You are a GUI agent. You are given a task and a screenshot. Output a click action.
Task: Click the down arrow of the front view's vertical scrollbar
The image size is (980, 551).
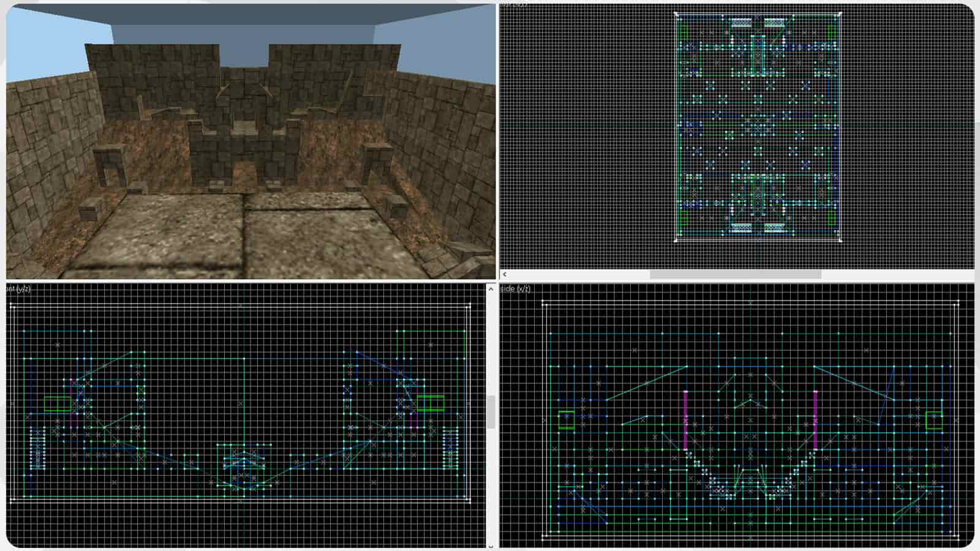point(491,545)
